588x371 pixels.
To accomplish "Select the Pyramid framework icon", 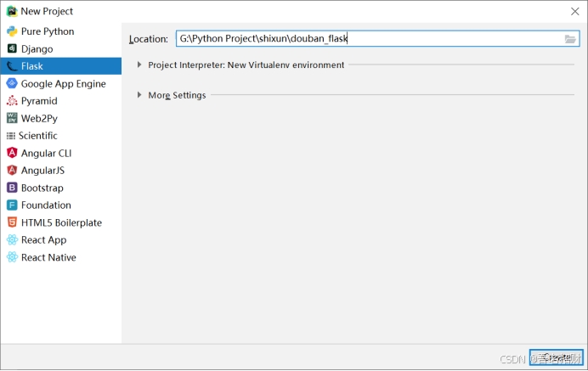I will coord(12,101).
